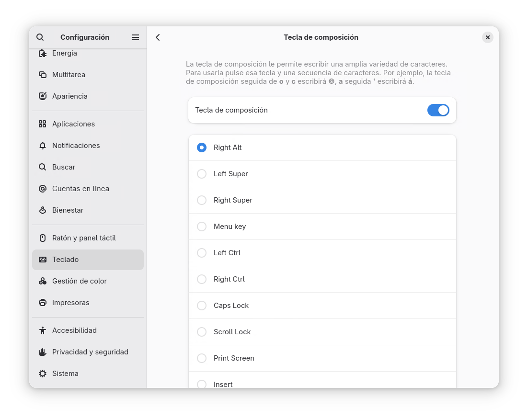
Task: Open Multitarea settings via its icon
Action: (x=42, y=75)
